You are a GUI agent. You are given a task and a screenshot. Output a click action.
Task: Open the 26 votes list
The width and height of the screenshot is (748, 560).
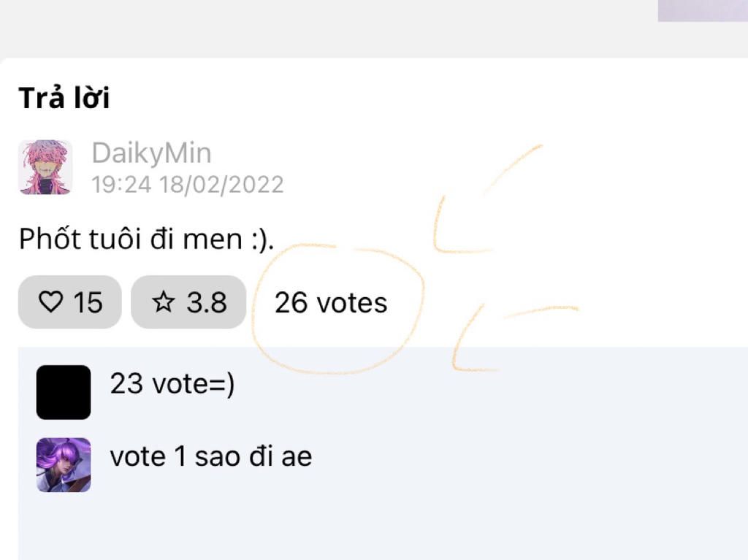(331, 302)
